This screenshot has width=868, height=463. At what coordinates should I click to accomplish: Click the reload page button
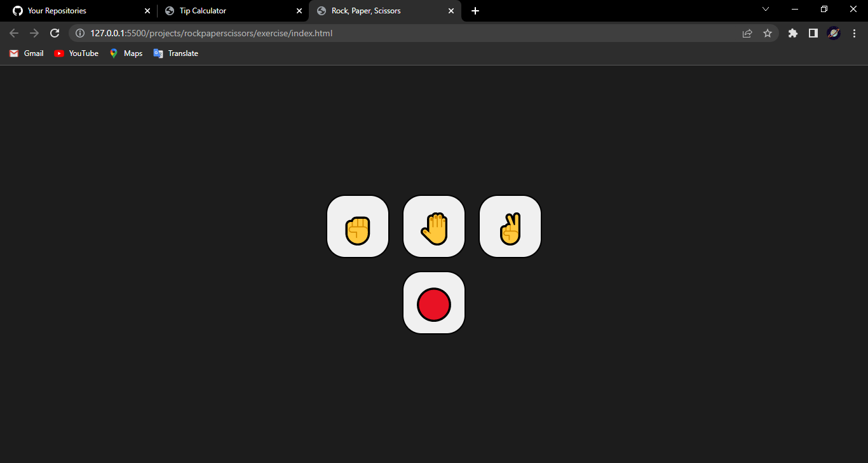point(55,33)
